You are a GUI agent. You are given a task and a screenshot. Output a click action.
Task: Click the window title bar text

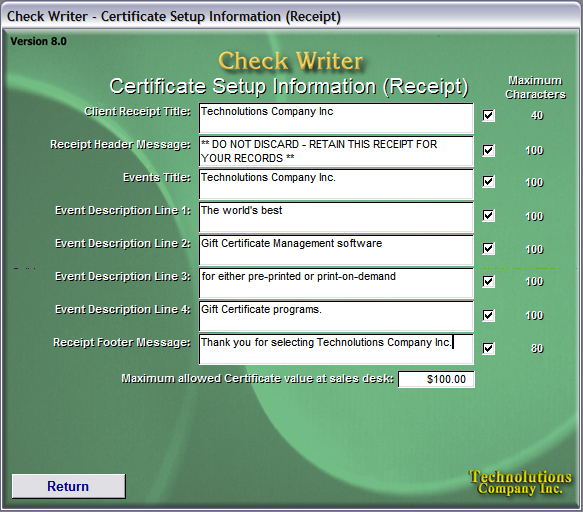pyautogui.click(x=174, y=16)
